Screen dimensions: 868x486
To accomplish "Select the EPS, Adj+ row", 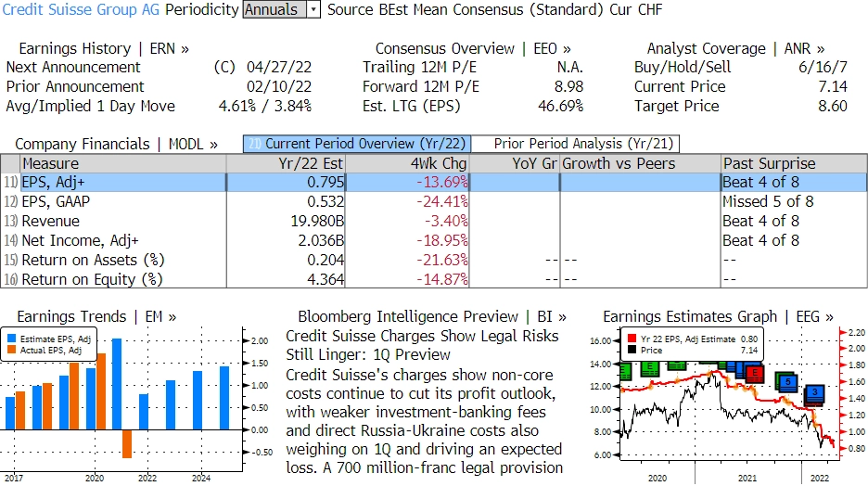I will pos(433,182).
